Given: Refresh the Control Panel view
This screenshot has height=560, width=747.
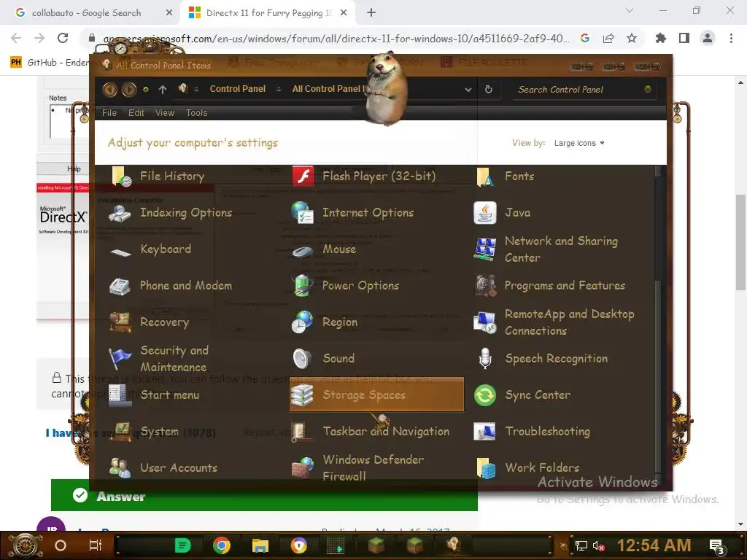Looking at the screenshot, I should [488, 89].
